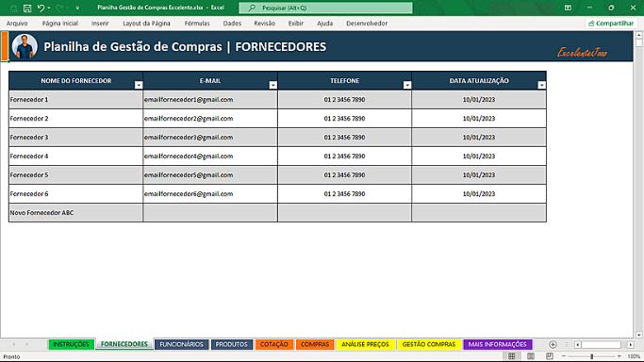644x362 pixels.
Task: Switch to Normal view icon in status bar
Action: coord(512,356)
